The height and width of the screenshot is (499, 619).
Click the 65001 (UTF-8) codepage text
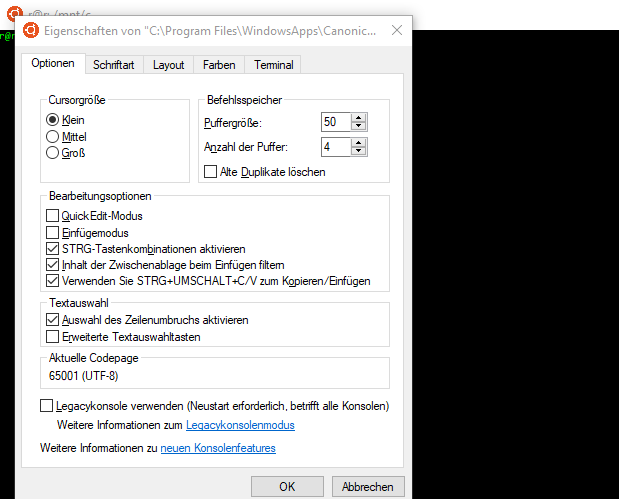83,375
